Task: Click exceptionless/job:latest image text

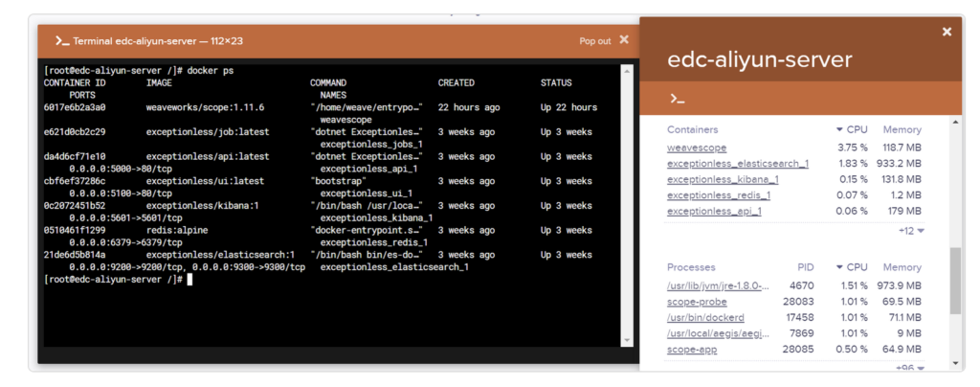Action: (208, 132)
